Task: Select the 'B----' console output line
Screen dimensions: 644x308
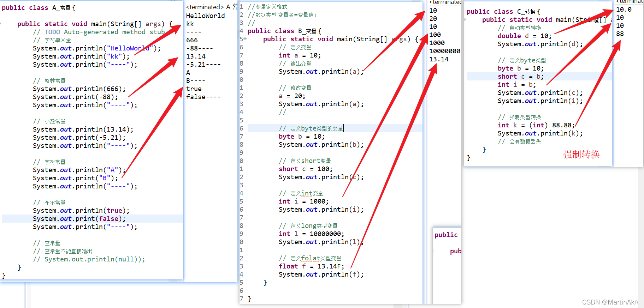Action: coord(196,81)
